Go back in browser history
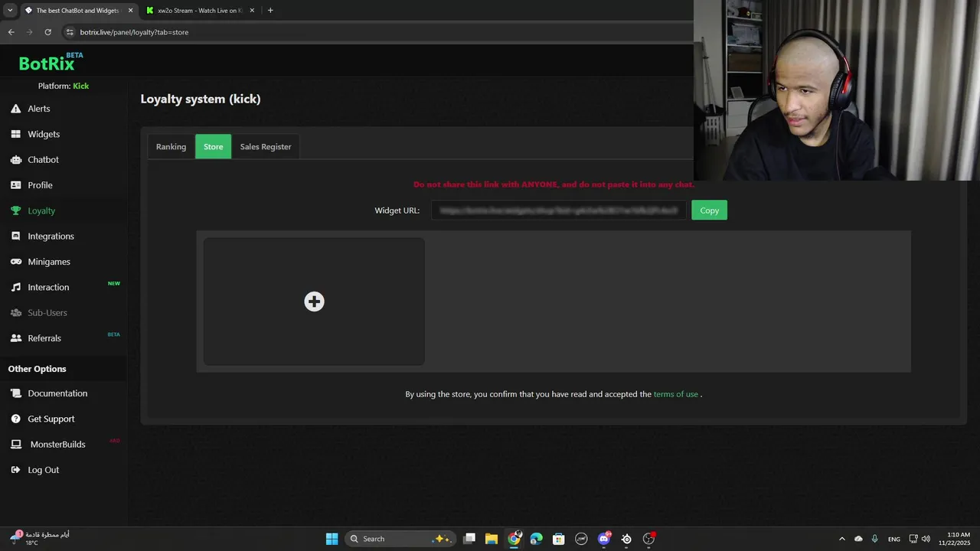Screen dimensions: 980x551 click(x=11, y=32)
